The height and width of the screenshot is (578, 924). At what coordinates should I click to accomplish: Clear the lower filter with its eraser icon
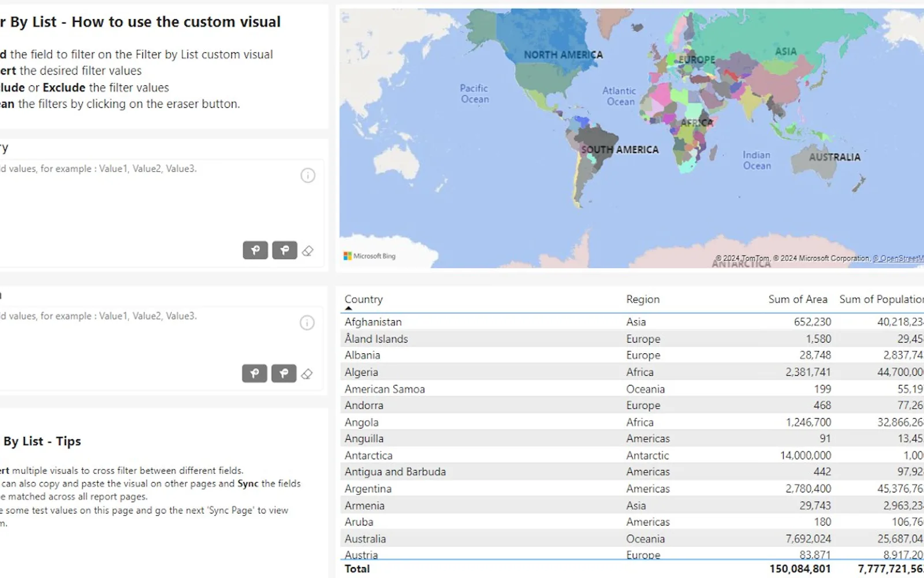tap(307, 374)
